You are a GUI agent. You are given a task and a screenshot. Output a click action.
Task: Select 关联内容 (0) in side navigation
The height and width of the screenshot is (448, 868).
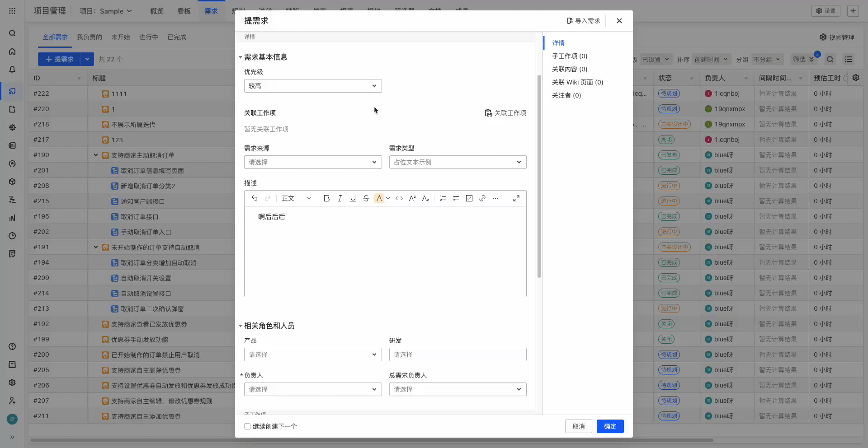click(x=570, y=69)
